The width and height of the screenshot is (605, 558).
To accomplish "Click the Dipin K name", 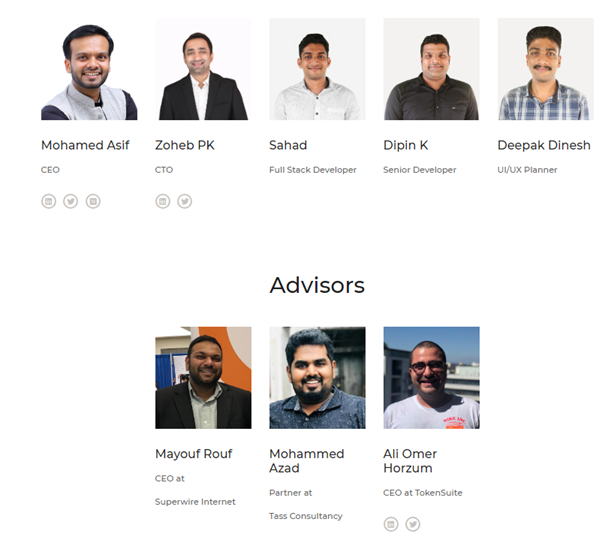I will point(406,145).
